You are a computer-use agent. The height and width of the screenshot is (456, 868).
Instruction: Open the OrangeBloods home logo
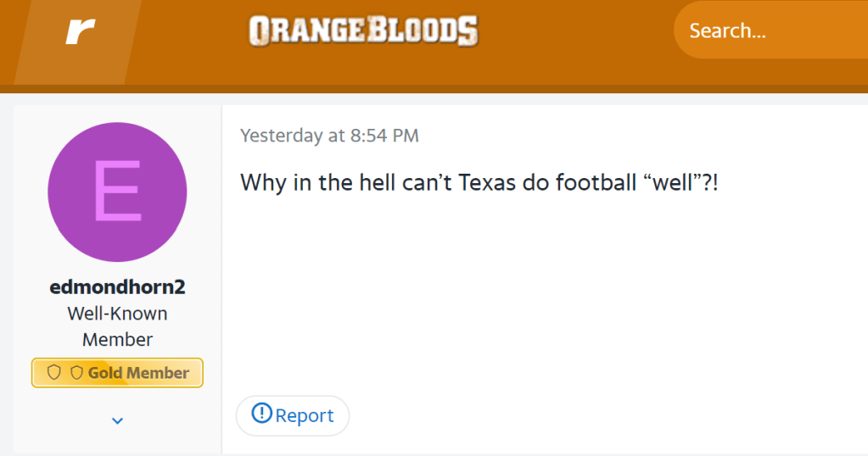[x=363, y=31]
